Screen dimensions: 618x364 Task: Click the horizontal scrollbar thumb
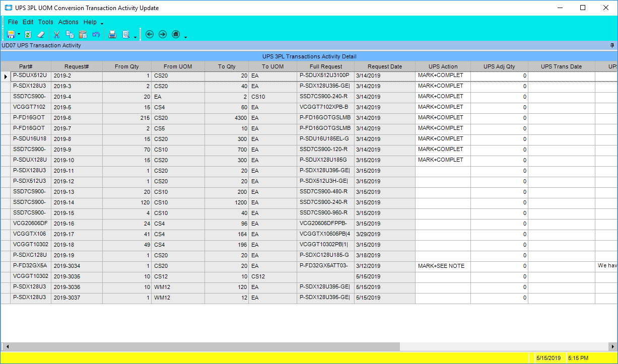[x=205, y=347]
